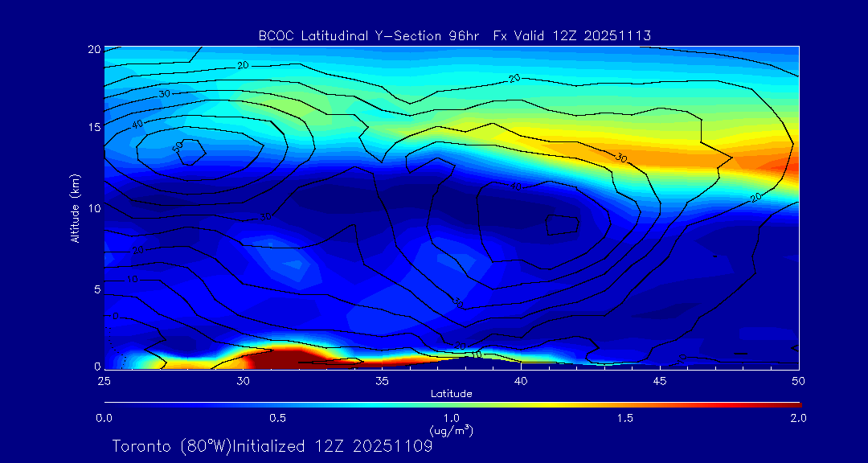Viewport: 868px width, 463px height.
Task: Click the 0.0 minimum colorbar label
Action: (104, 418)
